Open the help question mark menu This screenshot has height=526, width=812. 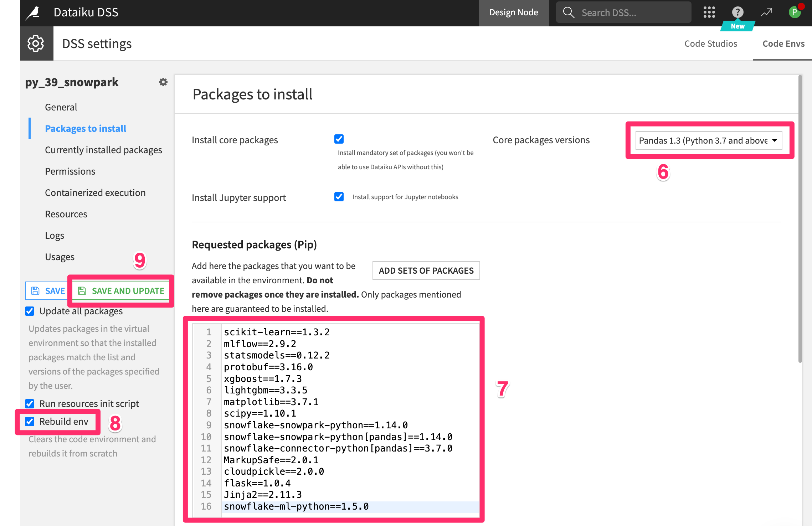click(738, 12)
